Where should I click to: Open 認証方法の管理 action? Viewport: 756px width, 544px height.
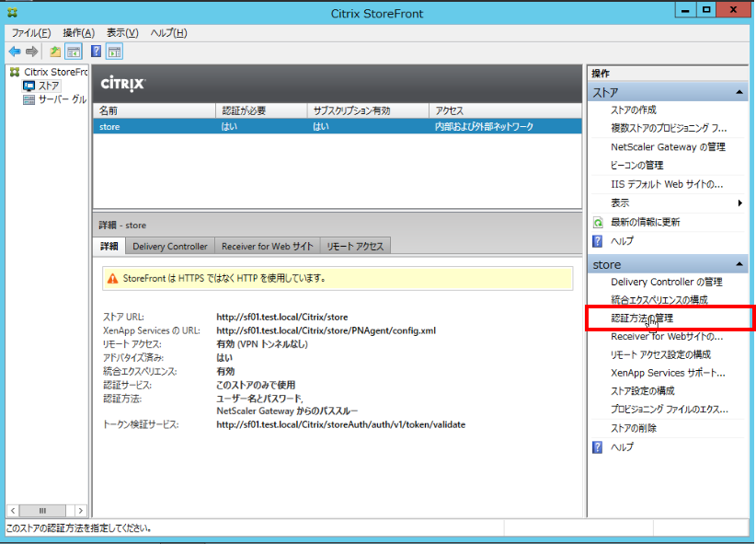point(642,318)
